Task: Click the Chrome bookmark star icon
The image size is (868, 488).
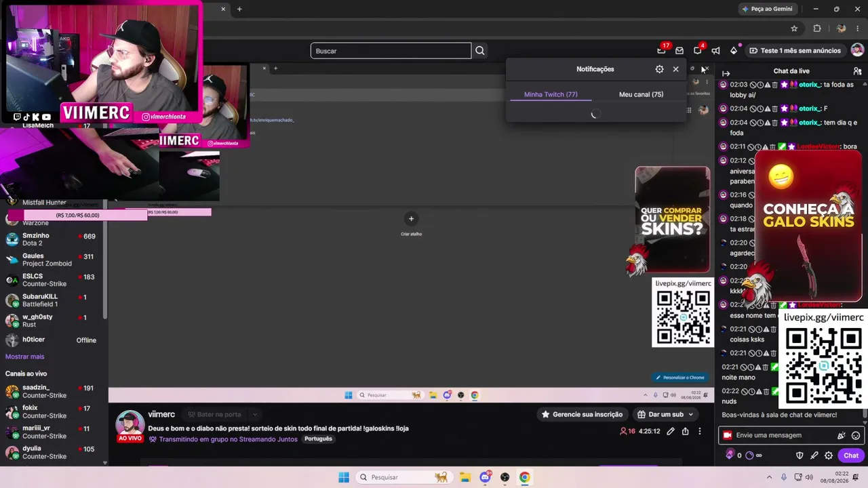Action: [794, 28]
